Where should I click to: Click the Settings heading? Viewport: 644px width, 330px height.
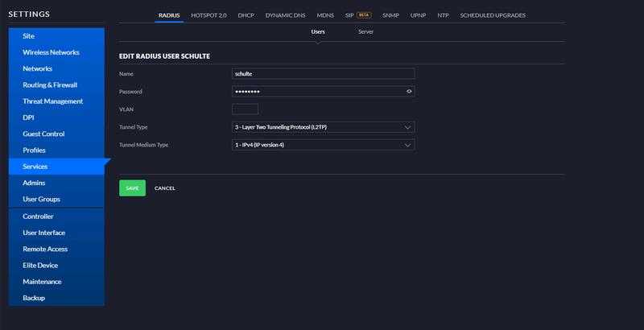(x=29, y=14)
